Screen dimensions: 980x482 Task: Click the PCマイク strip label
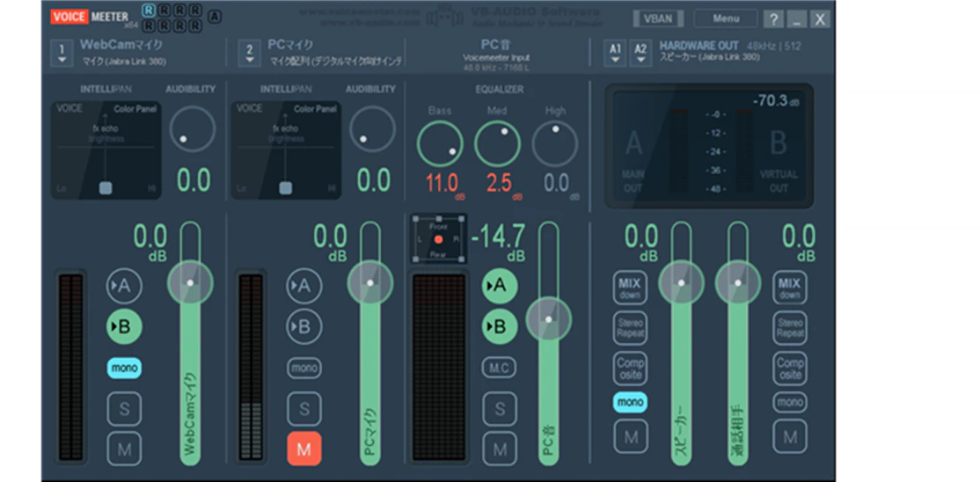pyautogui.click(x=290, y=45)
